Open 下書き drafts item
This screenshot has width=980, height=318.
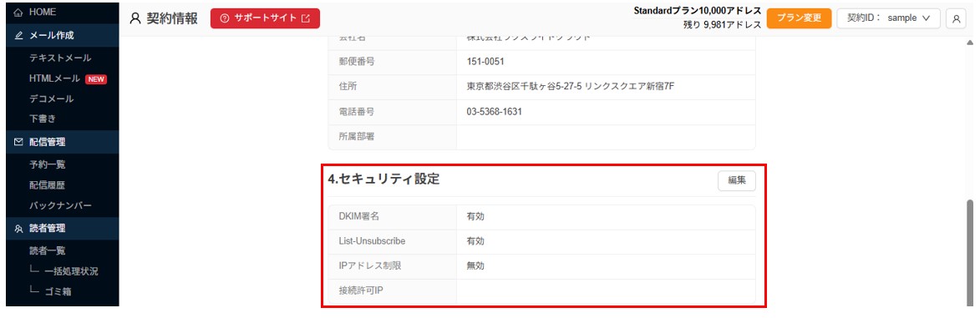tap(43, 119)
